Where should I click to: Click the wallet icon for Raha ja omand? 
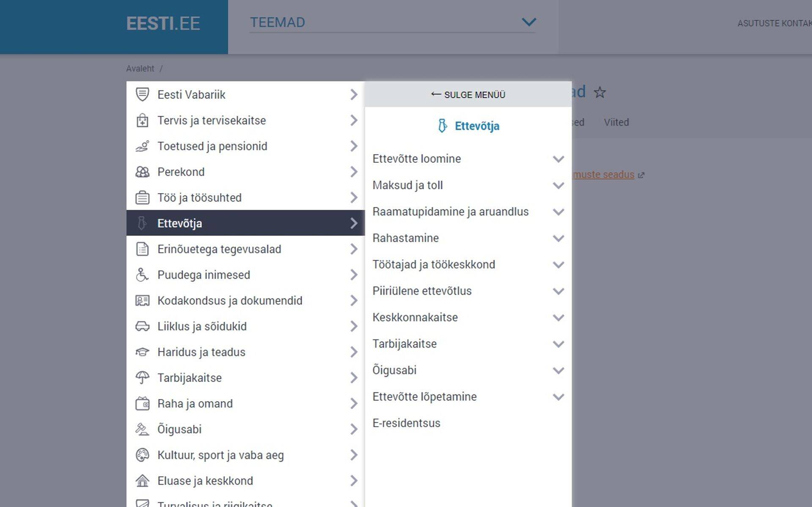[142, 403]
